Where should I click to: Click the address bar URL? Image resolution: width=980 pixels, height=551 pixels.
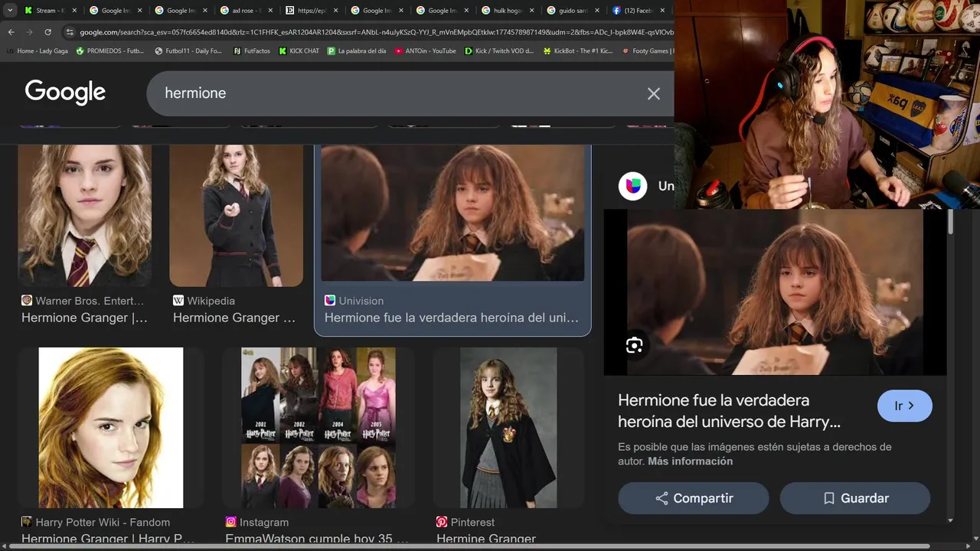(x=375, y=32)
